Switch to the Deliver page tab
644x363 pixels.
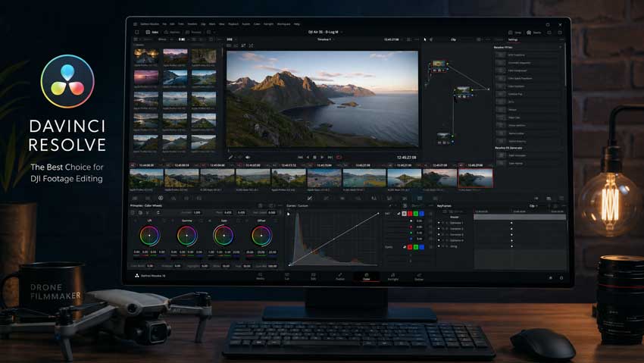coord(419,277)
